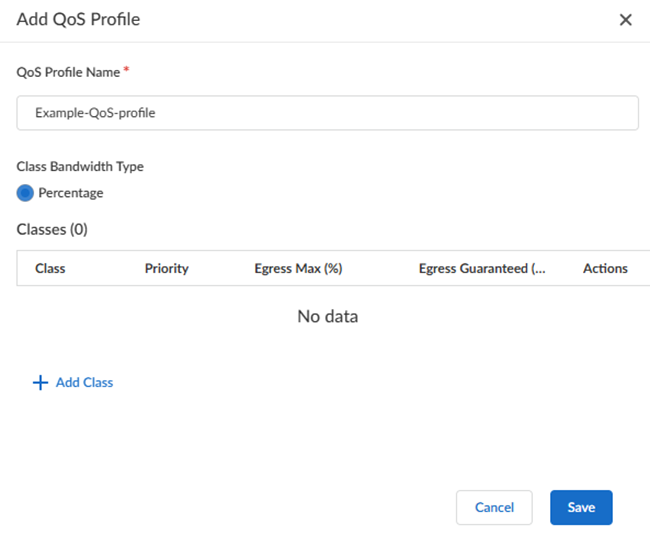Viewport: 650px width, 535px height.
Task: Click the Example-QoS-profile text in the field
Action: pos(95,113)
